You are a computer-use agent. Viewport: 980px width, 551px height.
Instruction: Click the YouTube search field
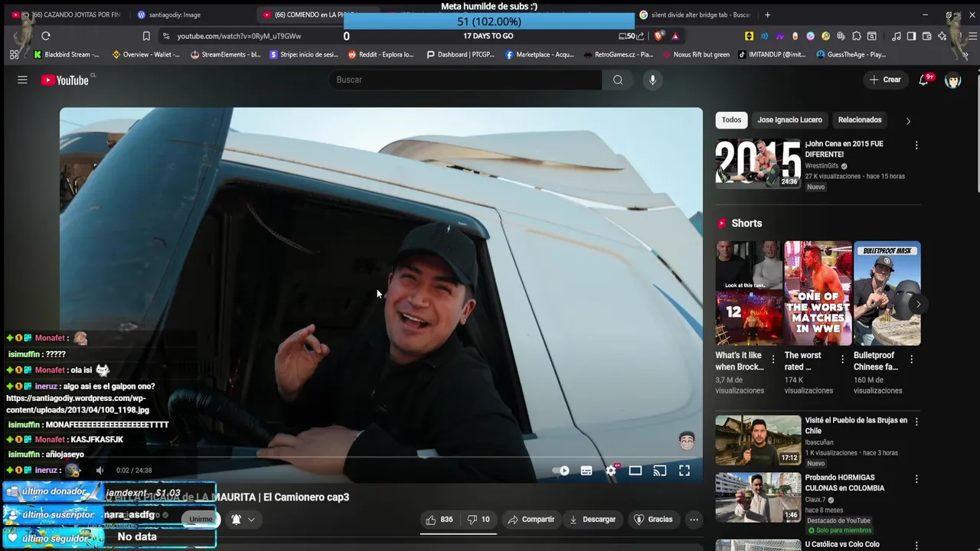(x=465, y=80)
